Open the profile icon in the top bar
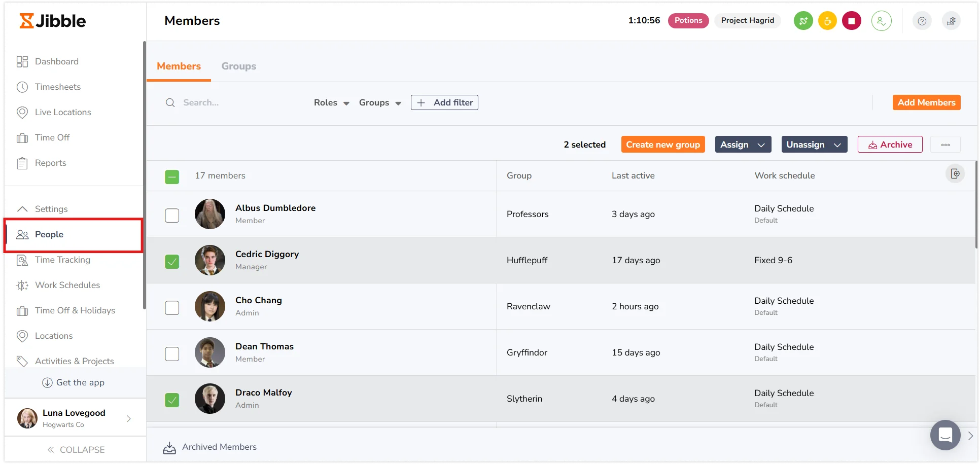Screen dimensions: 980x464 [881, 21]
